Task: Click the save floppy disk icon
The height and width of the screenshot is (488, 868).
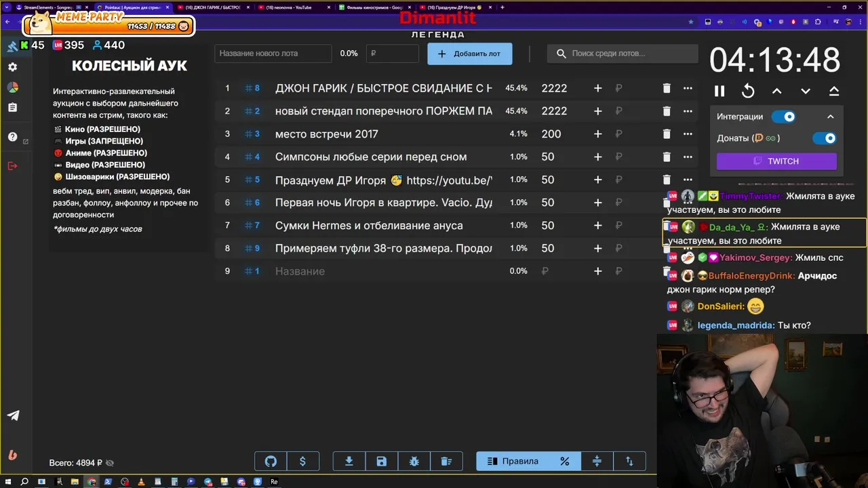Action: coord(381,462)
